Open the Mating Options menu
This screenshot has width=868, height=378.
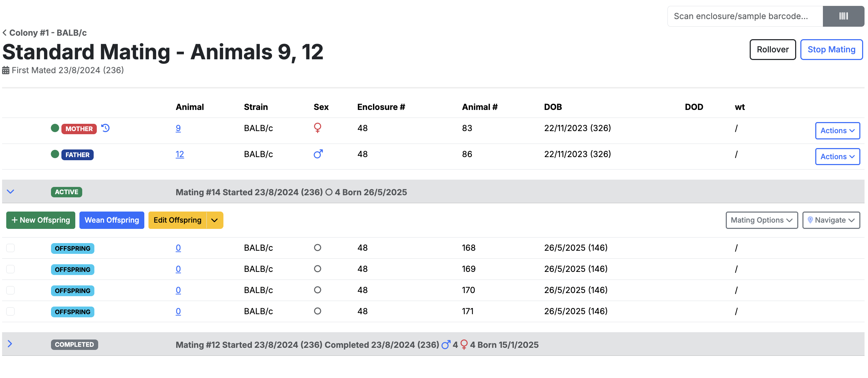(761, 220)
